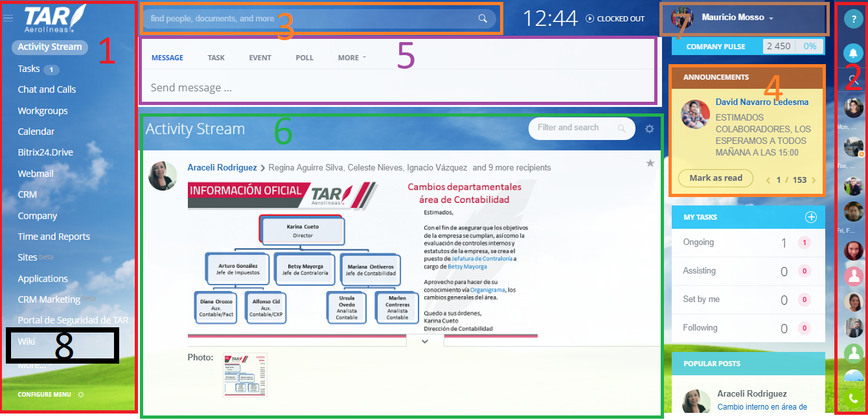Image resolution: width=868 pixels, height=420 pixels.
Task: Switch to the TASK tab in the composer
Action: (x=216, y=58)
